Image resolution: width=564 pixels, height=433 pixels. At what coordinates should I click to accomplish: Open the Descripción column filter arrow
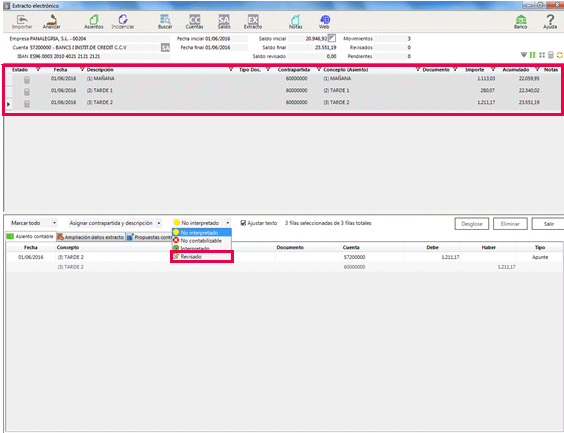coord(231,69)
